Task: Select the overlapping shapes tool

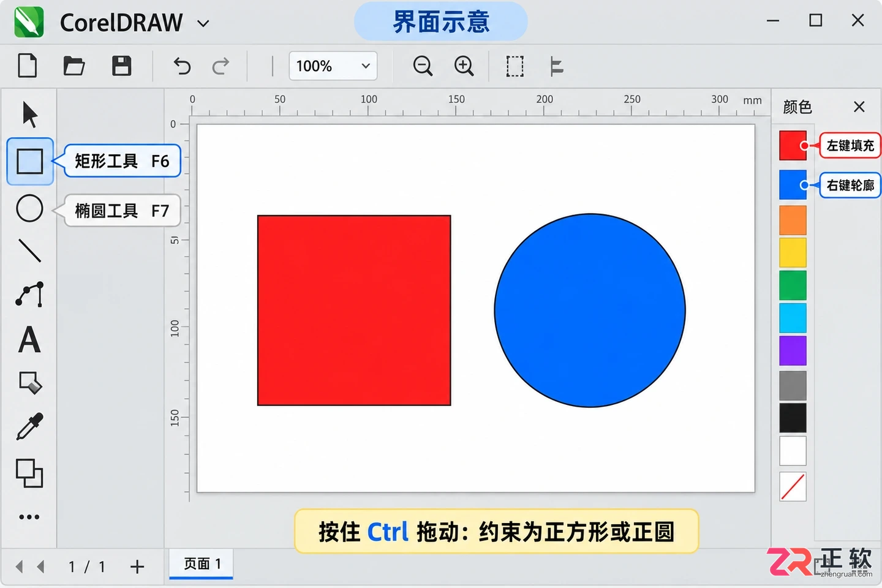Action: tap(29, 473)
